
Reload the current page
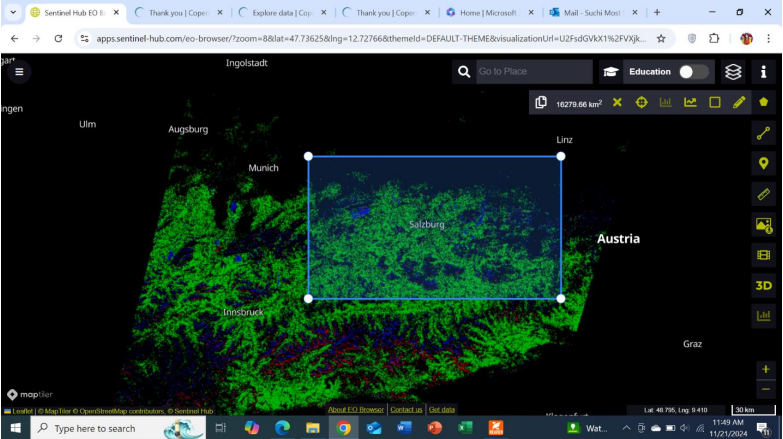(58, 38)
